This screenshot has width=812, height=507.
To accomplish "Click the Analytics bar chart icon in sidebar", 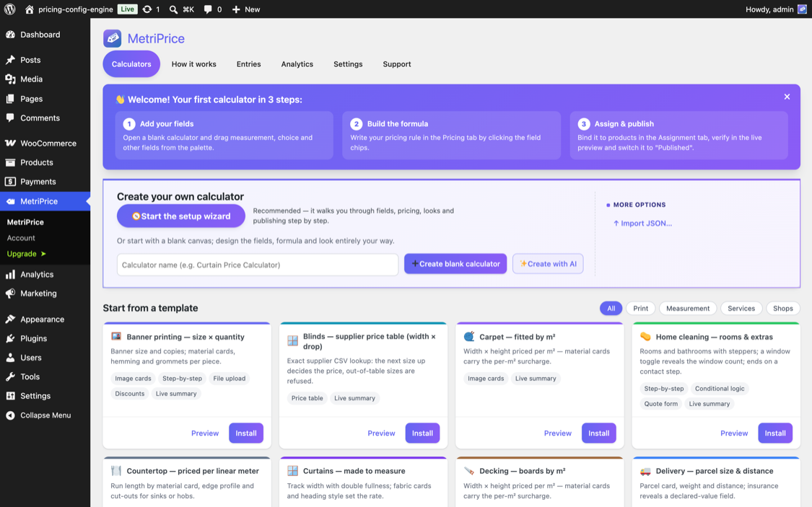I will 10,275.
